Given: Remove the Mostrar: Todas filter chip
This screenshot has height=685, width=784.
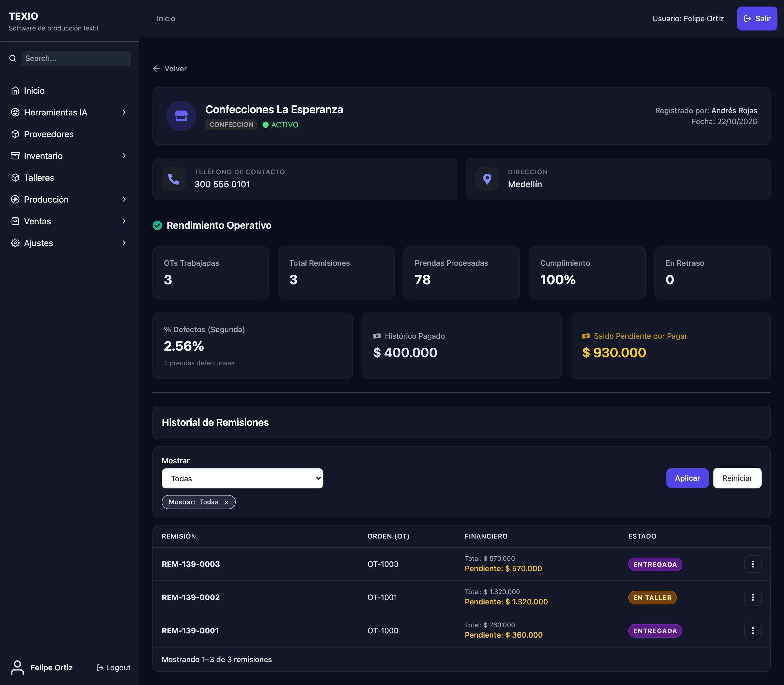Looking at the screenshot, I should (x=227, y=502).
